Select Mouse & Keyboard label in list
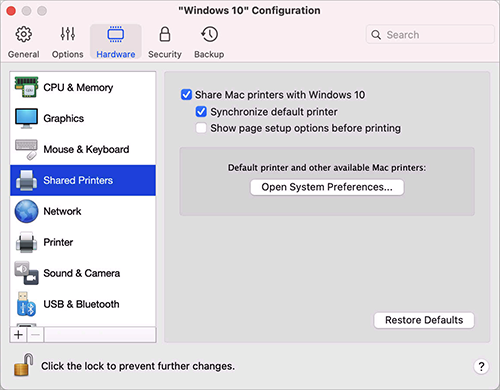500x390 pixels. click(x=86, y=149)
